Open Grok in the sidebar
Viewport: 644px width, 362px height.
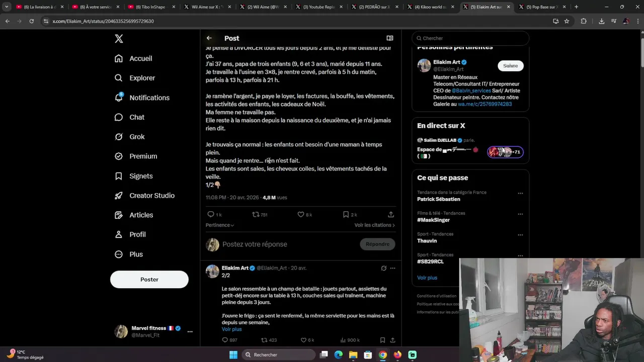tap(129, 137)
